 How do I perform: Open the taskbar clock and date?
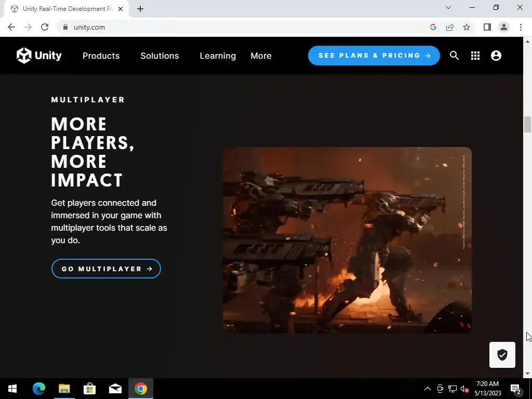click(x=487, y=389)
